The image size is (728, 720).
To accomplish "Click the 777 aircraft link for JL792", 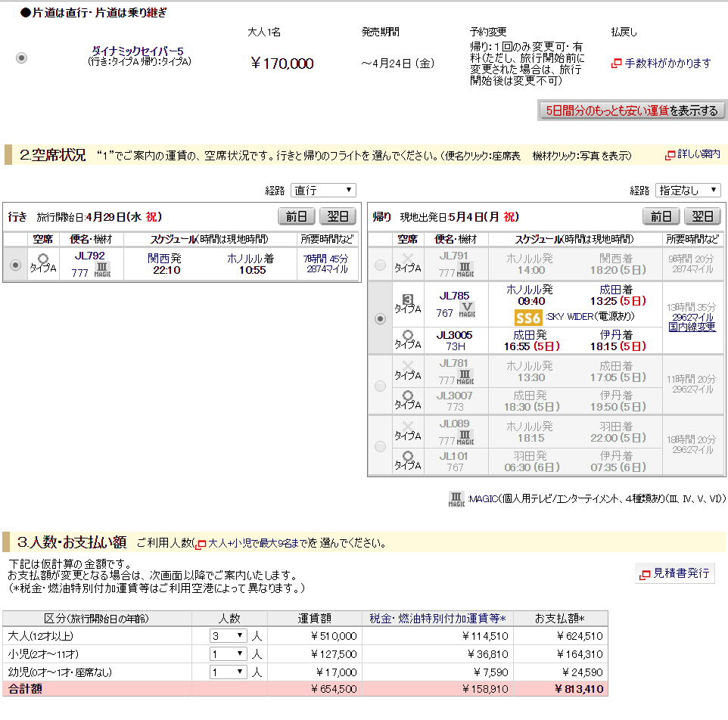I will pyautogui.click(x=79, y=273).
